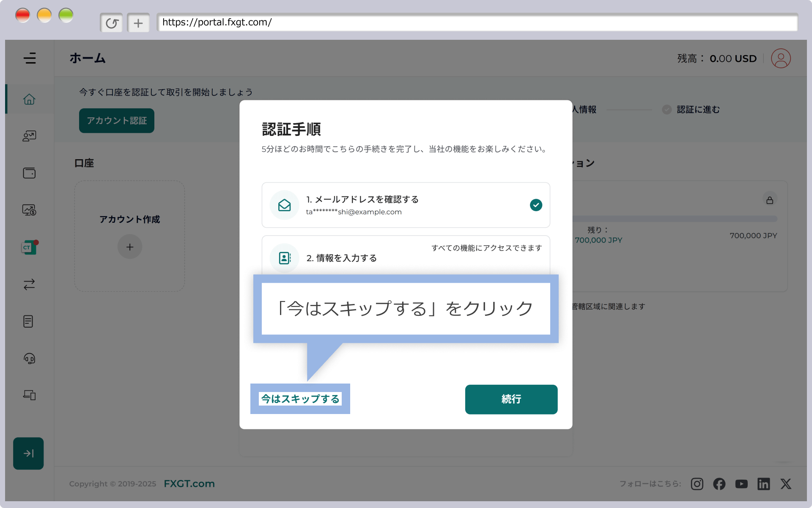Open the monitor chart sidebar icon

pyautogui.click(x=29, y=210)
